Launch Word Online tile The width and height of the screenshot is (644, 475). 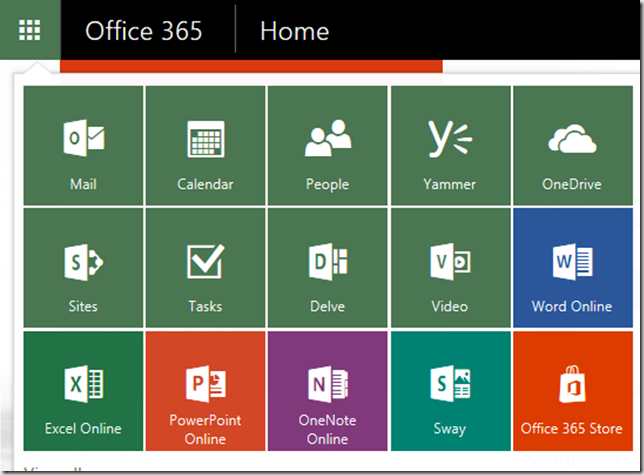coord(573,268)
